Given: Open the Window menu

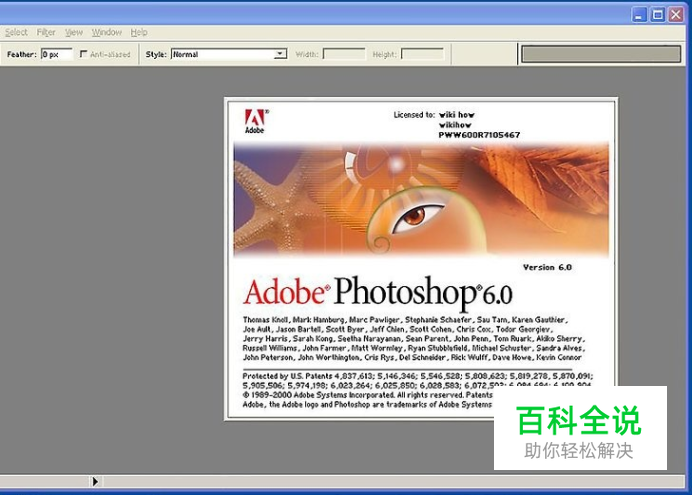Looking at the screenshot, I should tap(107, 32).
